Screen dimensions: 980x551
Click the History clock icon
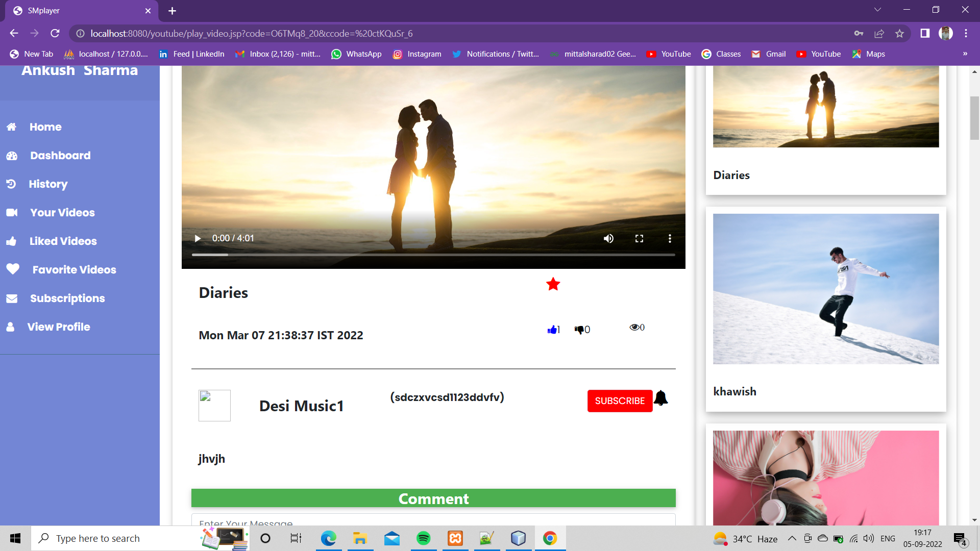[x=11, y=184]
